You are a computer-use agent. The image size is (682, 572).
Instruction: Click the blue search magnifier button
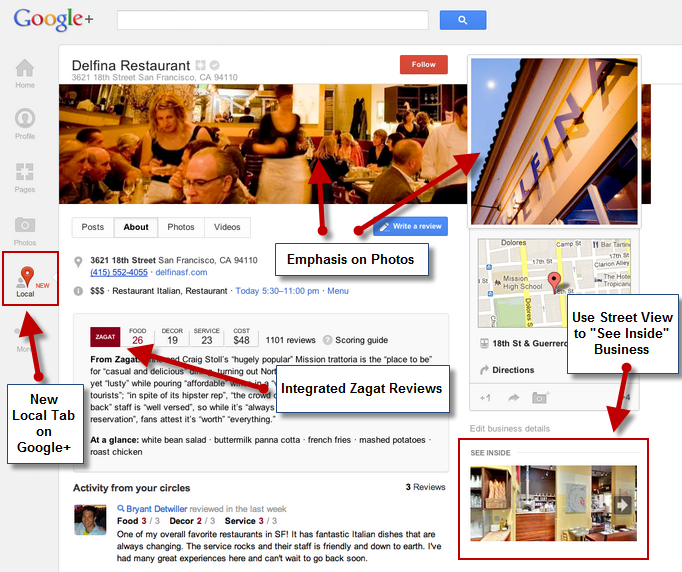(463, 20)
